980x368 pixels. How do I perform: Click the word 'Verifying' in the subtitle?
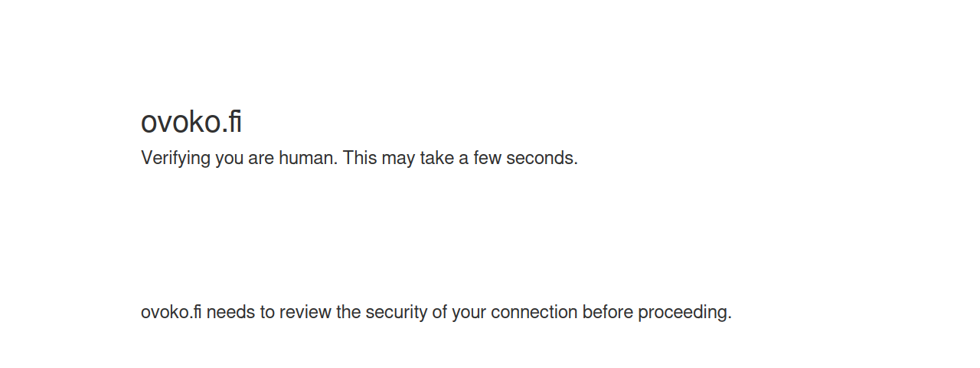pyautogui.click(x=175, y=158)
